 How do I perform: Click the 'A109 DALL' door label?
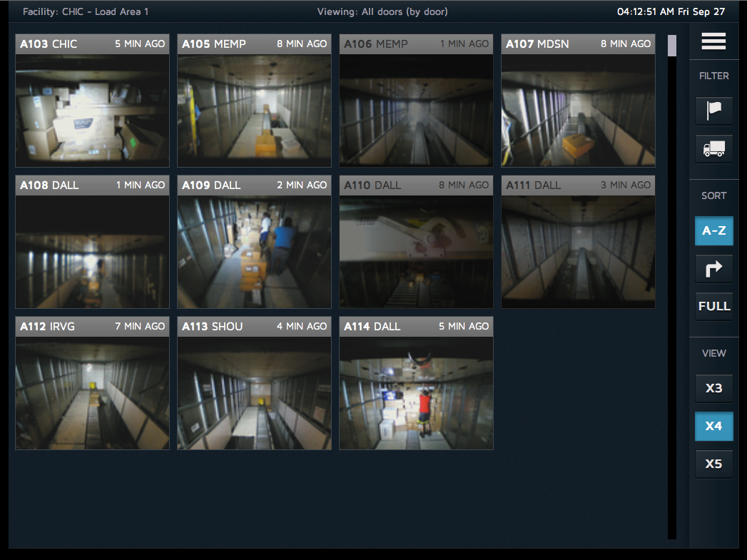tap(211, 185)
